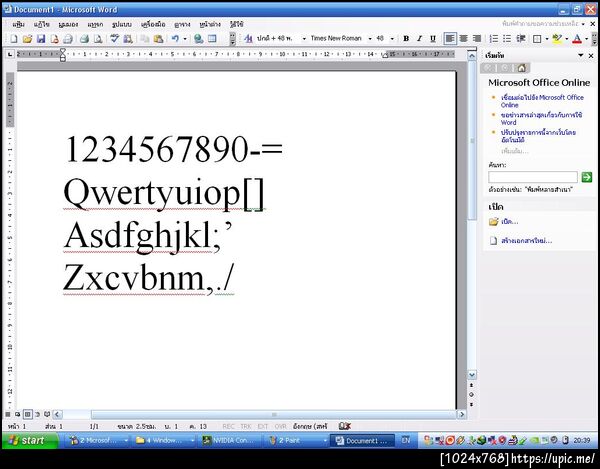
Task: Expand the undo history dropdown arrow
Action: (x=185, y=39)
